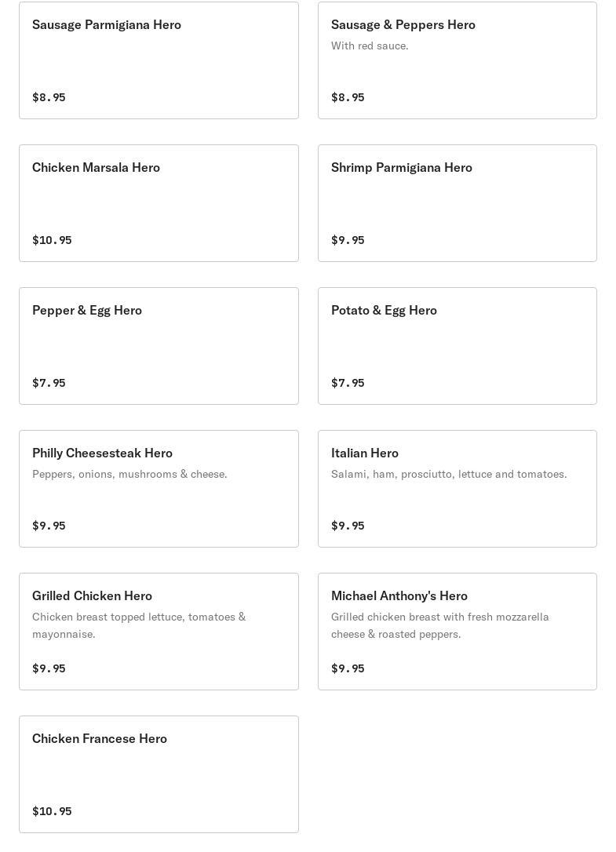
Task: Click the Philly Cheesesteak Hero title
Action: tap(102, 453)
